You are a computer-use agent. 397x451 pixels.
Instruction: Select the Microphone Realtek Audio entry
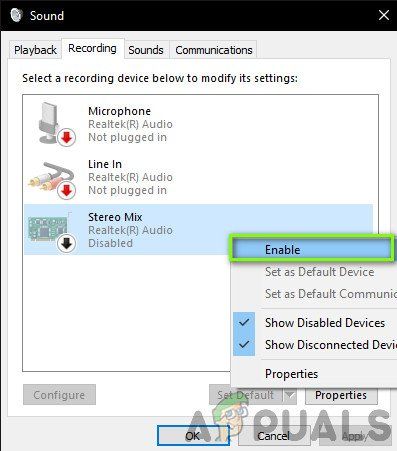[x=198, y=124]
